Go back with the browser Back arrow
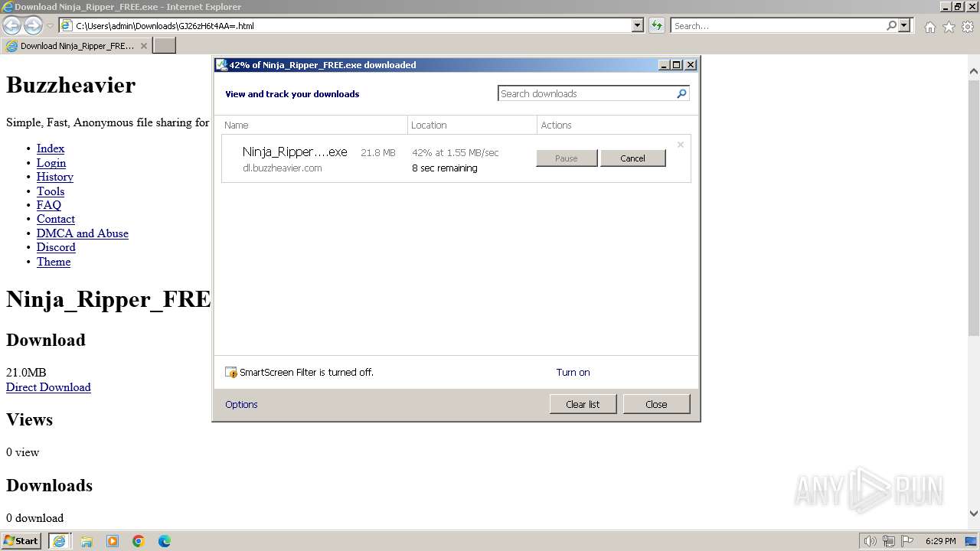Image resolution: width=980 pixels, height=551 pixels. click(11, 25)
